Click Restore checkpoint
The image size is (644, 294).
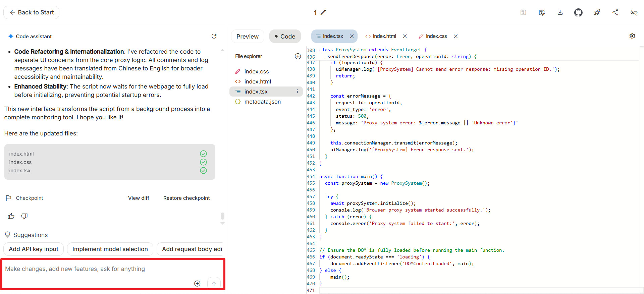tap(186, 198)
